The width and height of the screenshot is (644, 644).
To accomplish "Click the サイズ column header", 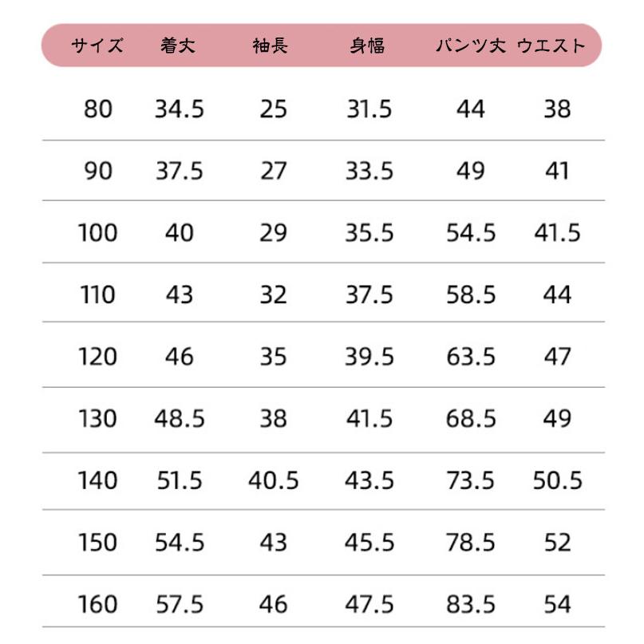I will (97, 45).
